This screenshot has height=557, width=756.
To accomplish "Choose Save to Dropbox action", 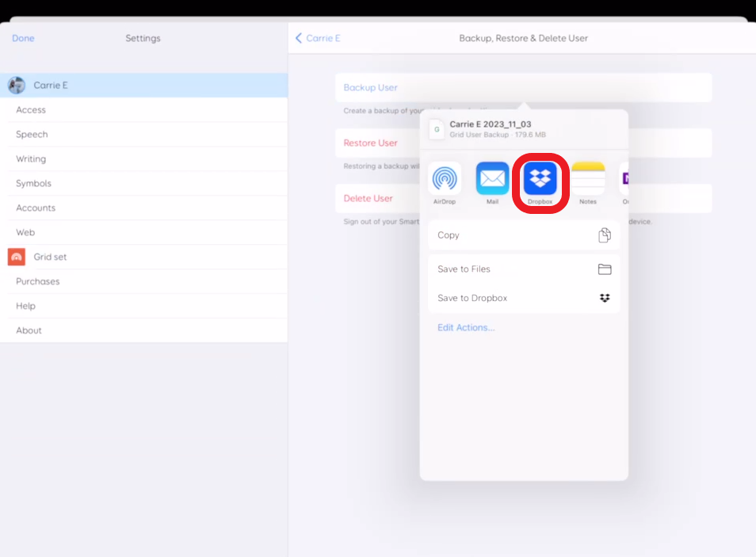I will coord(524,298).
